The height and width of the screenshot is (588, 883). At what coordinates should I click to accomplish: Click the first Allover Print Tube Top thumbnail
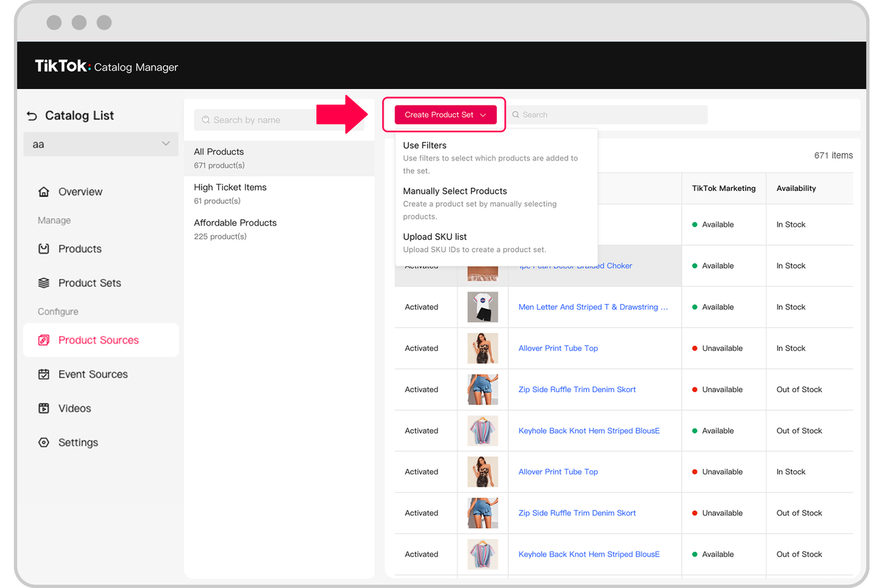pyautogui.click(x=482, y=348)
